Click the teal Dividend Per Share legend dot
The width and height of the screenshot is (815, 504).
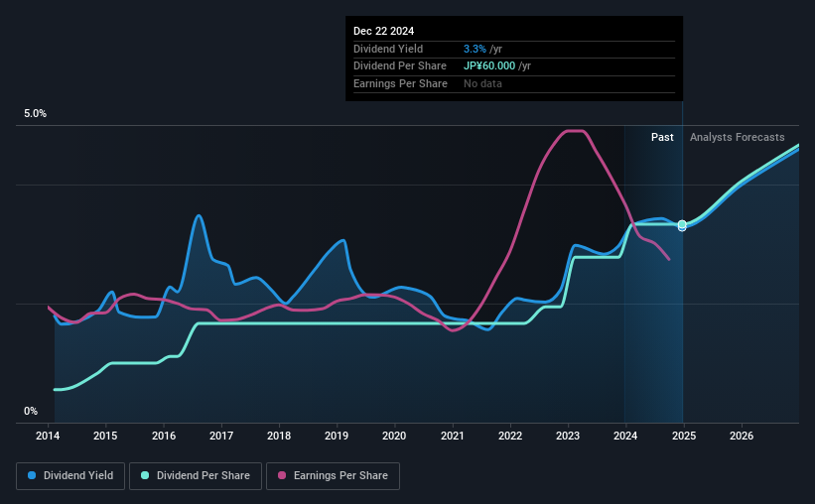[145, 475]
